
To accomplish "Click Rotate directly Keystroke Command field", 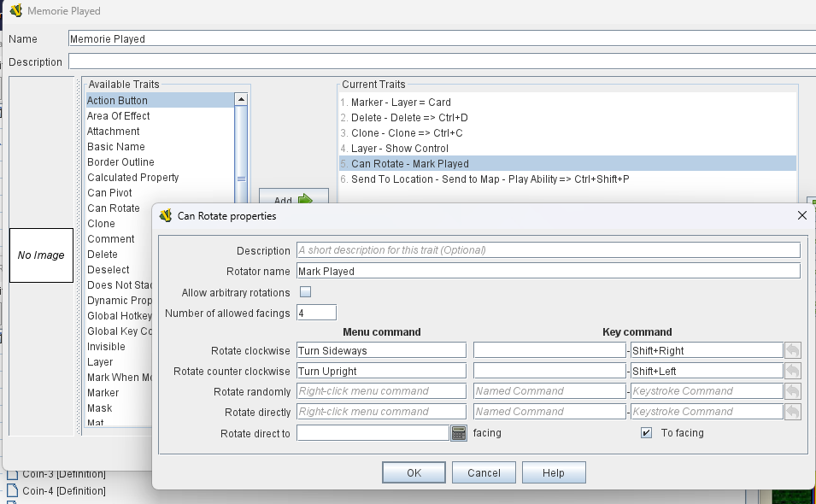I will 707,412.
